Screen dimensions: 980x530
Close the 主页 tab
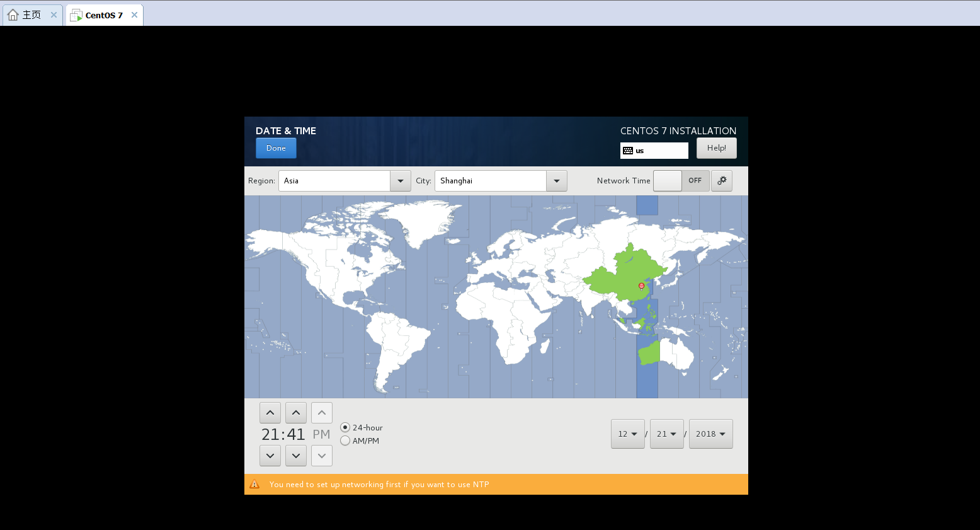click(x=54, y=15)
